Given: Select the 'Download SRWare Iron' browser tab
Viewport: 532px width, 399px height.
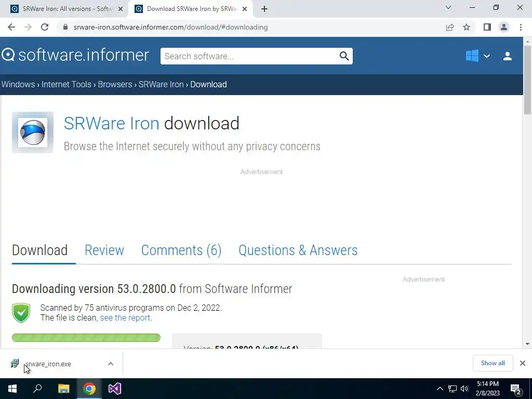Looking at the screenshot, I should 191,9.
